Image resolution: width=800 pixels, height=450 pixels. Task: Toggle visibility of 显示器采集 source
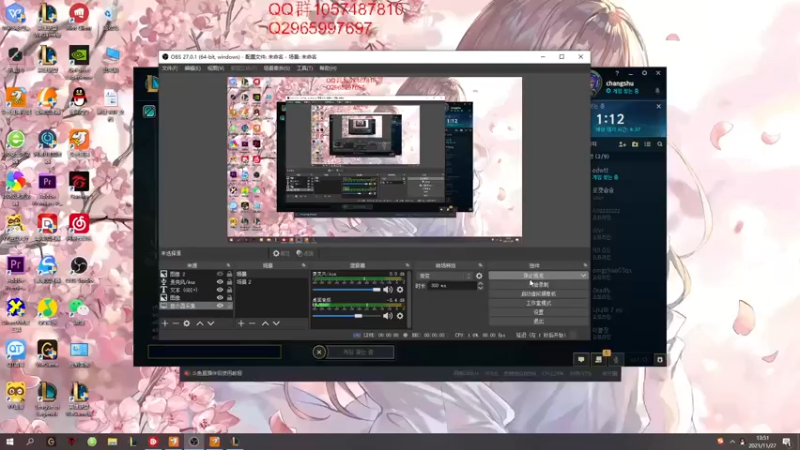(x=220, y=306)
